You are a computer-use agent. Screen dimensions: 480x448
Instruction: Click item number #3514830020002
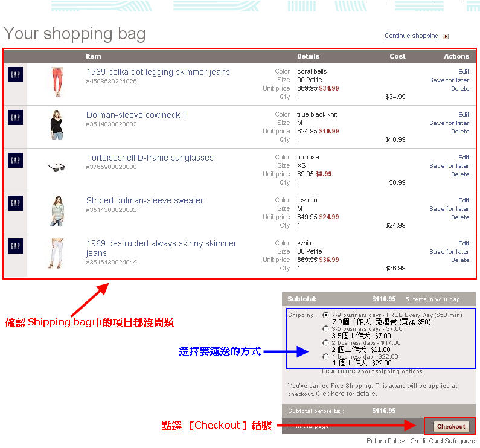[x=112, y=124]
